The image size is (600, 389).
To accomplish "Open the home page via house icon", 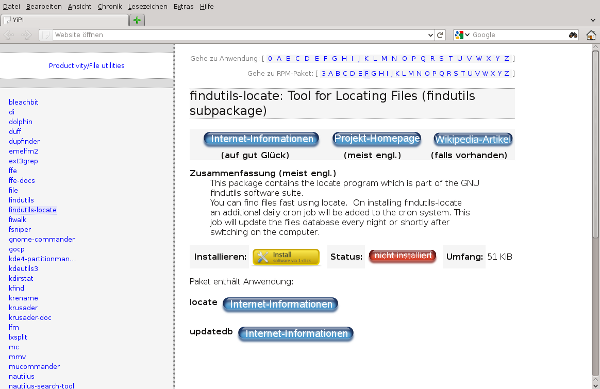I will tap(591, 35).
